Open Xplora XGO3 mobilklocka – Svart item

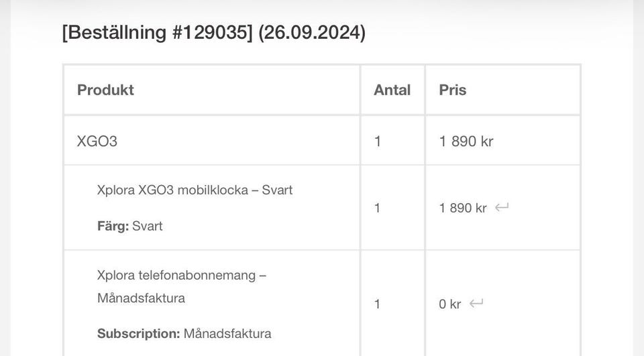195,190
